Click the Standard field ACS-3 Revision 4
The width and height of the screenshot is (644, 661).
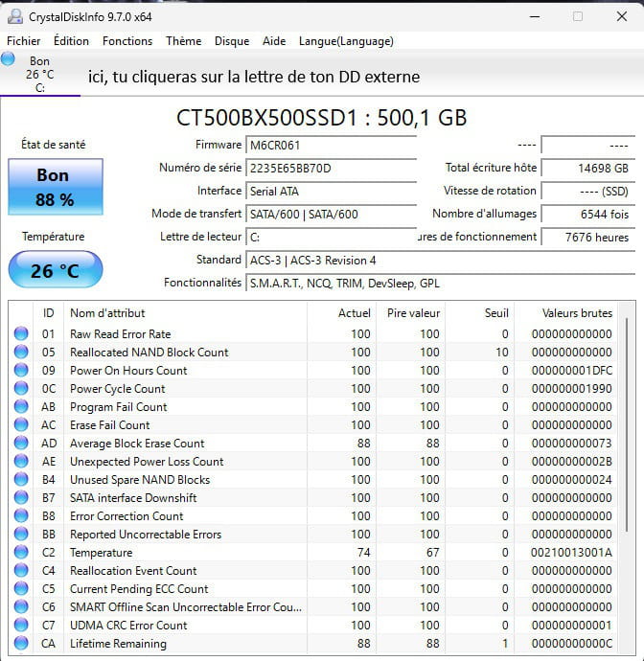click(440, 261)
